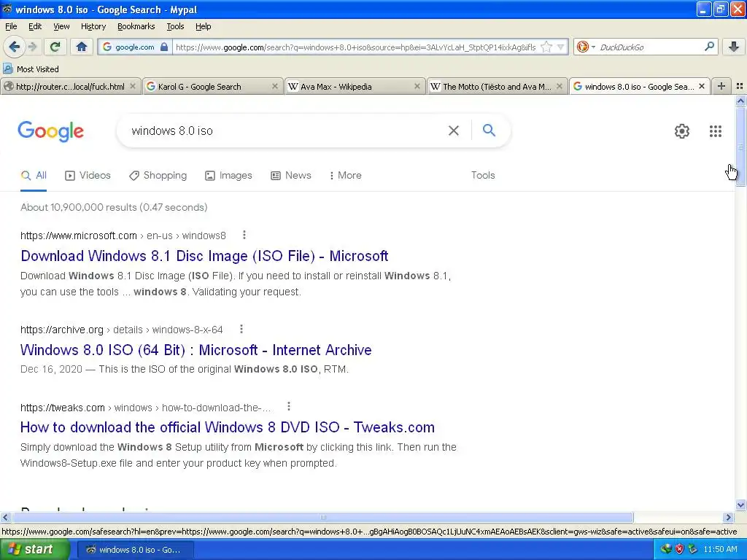Show the list-all-tabs grid button

(740, 86)
